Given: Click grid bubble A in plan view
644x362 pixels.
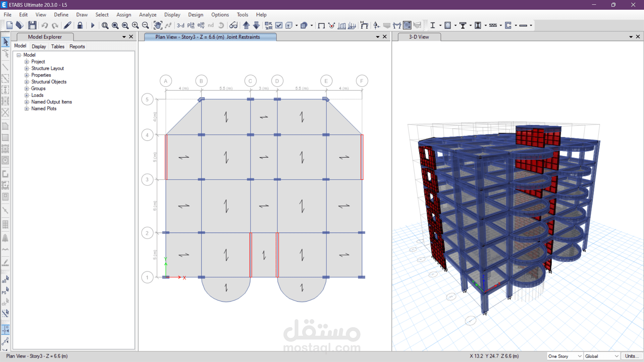Looking at the screenshot, I should click(166, 81).
